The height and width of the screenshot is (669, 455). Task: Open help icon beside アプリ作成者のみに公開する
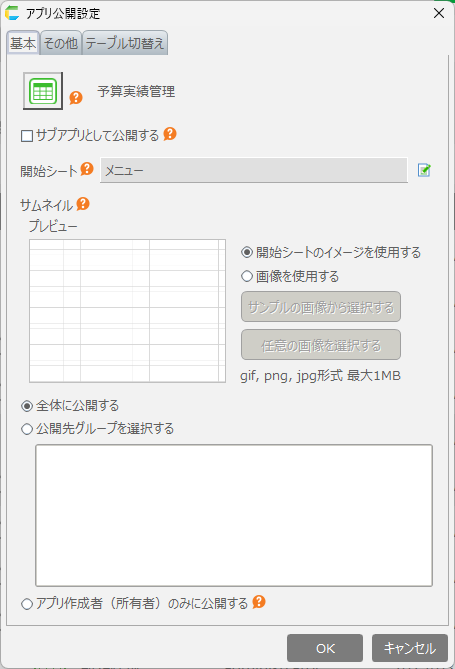(259, 602)
